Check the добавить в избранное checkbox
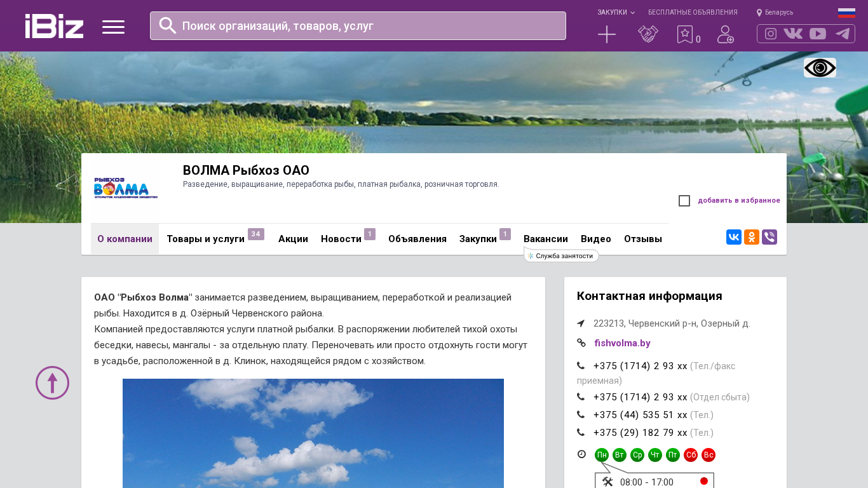Viewport: 868px width, 488px height. 684,201
